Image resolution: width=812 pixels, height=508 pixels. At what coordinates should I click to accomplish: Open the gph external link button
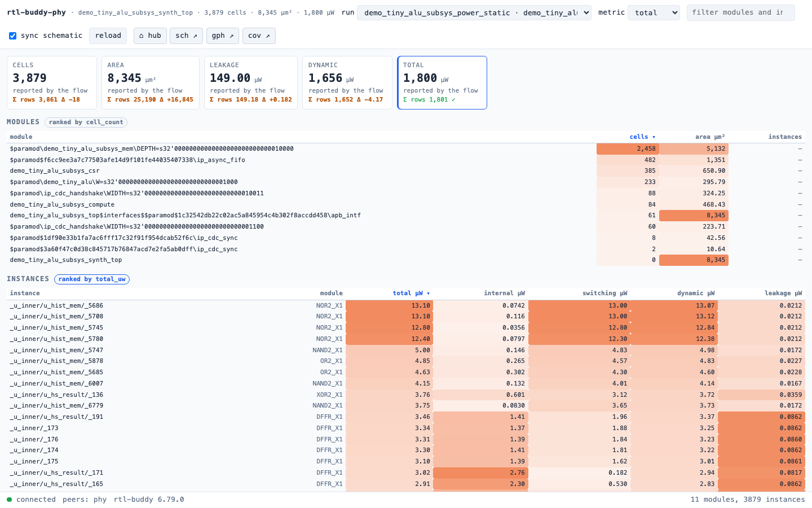click(223, 36)
